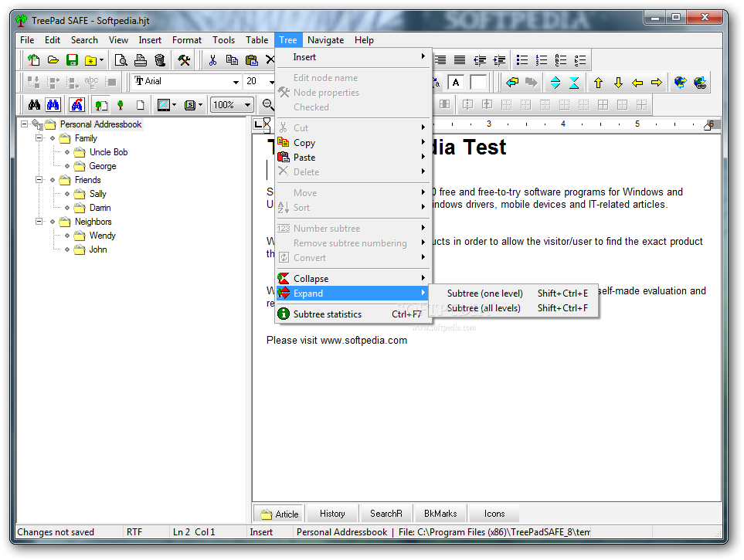Choose Subtree (one level) from Expand submenu

514,294
